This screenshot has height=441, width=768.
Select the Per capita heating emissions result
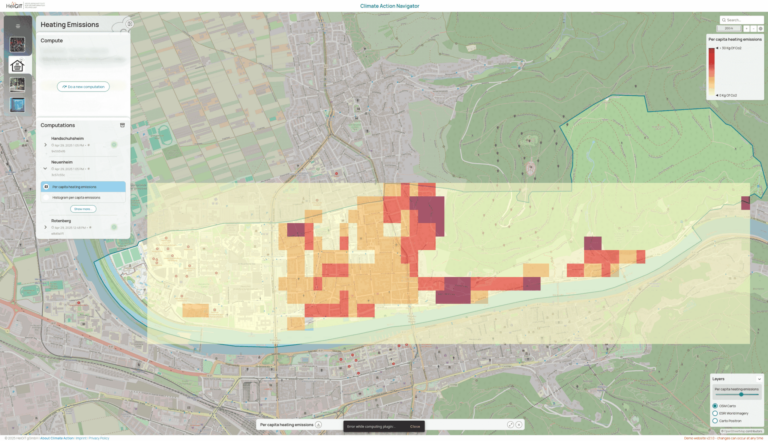coord(82,187)
